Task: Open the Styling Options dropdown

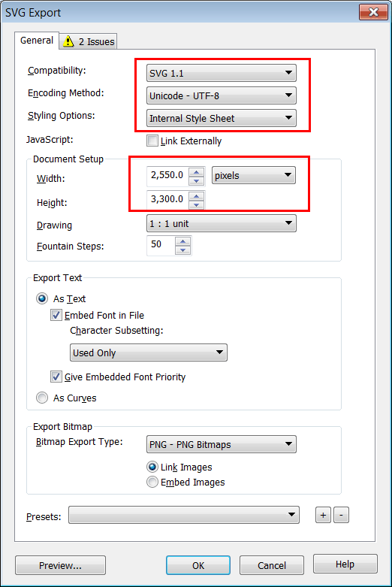Action: (221, 118)
